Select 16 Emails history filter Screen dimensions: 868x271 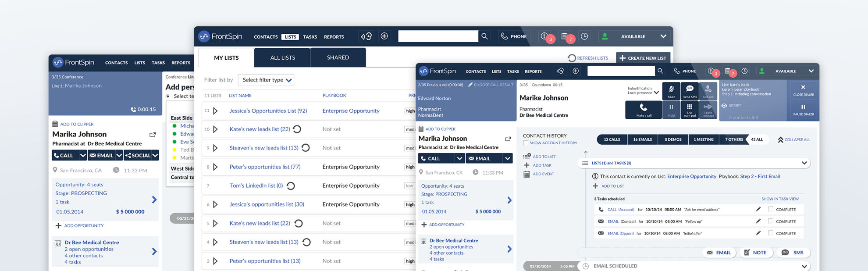642,139
